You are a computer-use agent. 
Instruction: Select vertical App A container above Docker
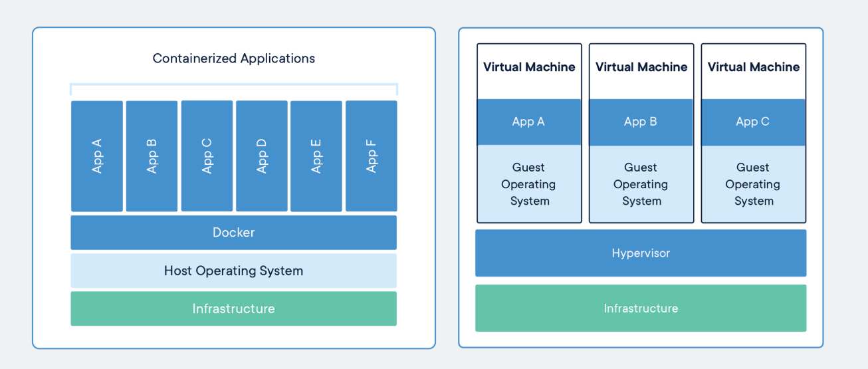click(97, 156)
